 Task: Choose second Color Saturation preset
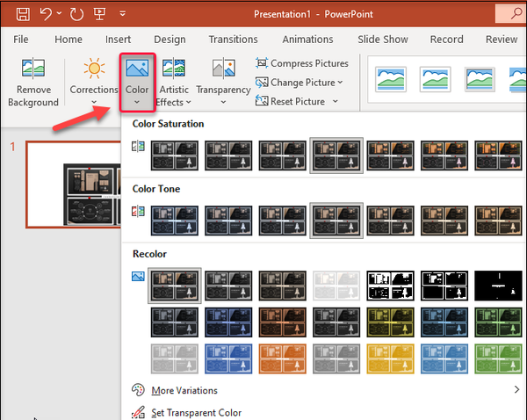pyautogui.click(x=228, y=156)
